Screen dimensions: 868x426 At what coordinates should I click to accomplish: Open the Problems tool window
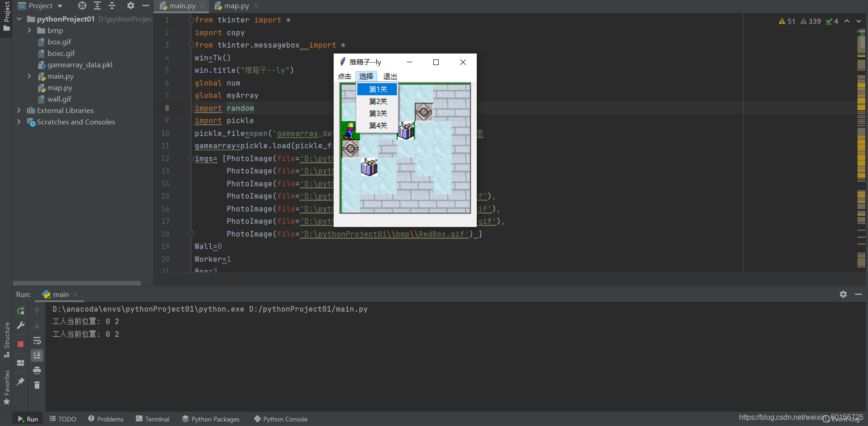106,419
